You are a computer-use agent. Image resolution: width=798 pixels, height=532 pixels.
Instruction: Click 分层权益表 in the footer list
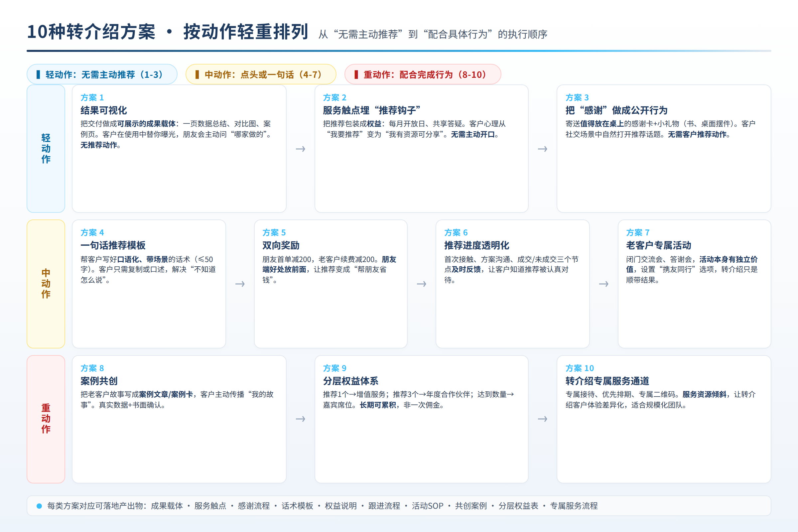click(x=518, y=506)
